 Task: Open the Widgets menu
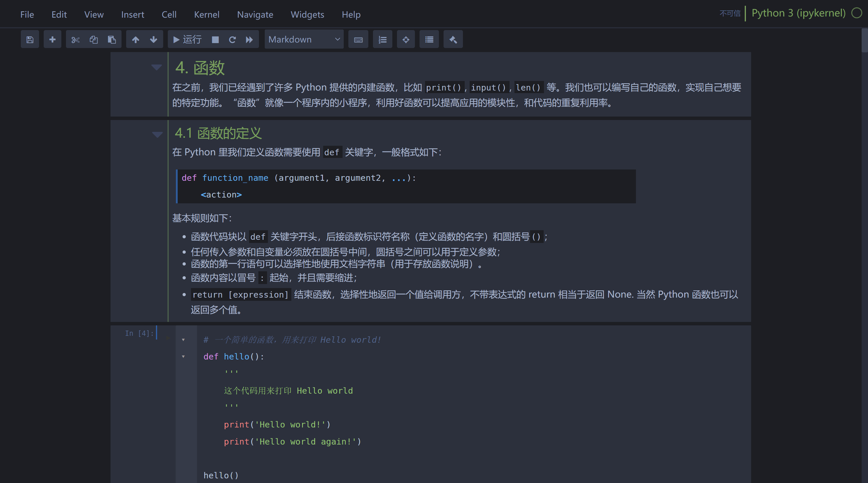[x=307, y=14]
